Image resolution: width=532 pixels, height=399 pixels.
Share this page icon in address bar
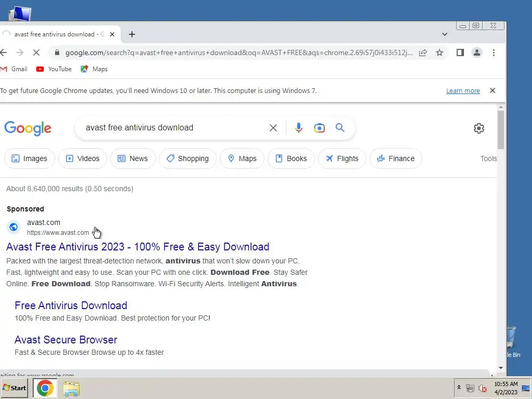click(423, 52)
